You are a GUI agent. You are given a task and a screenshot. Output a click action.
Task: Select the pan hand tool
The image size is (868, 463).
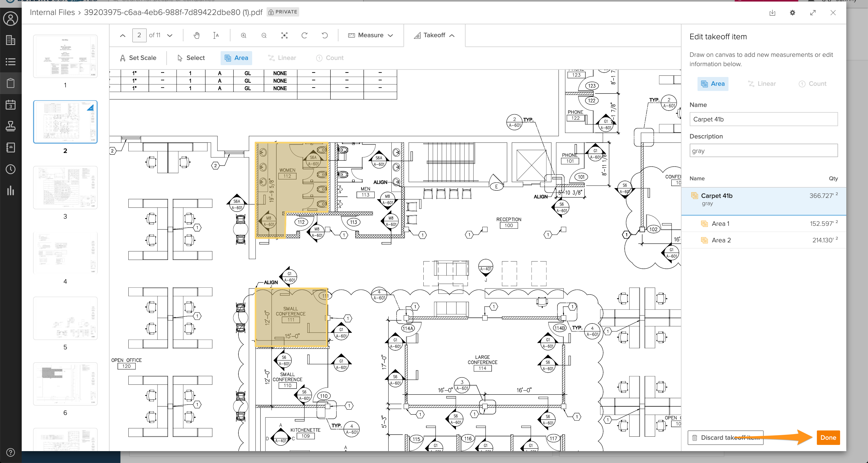click(x=196, y=35)
